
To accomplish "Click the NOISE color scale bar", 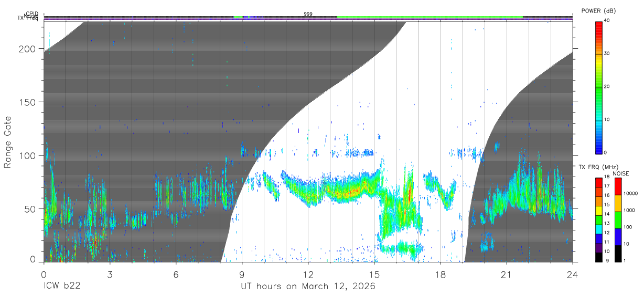I will [x=617, y=220].
